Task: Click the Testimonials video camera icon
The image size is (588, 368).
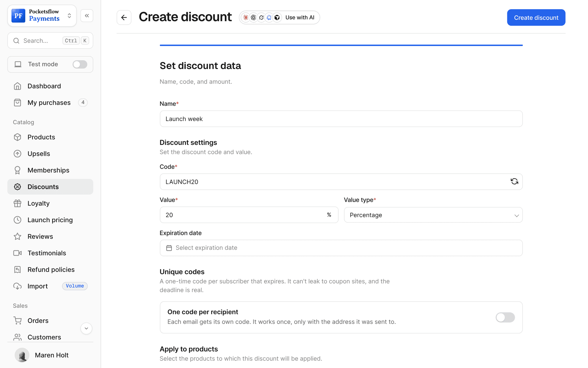Action: click(x=18, y=253)
